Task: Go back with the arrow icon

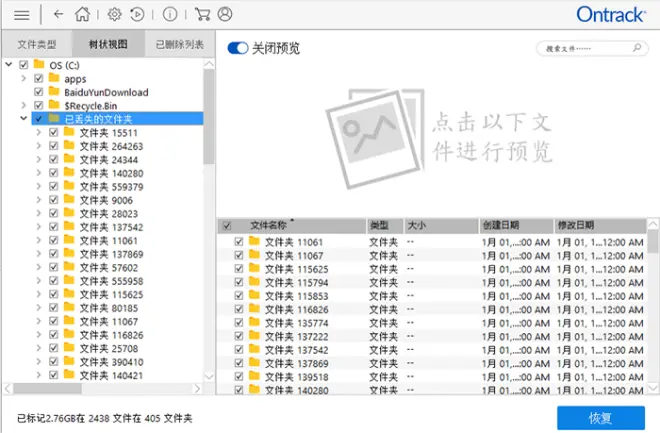Action: pyautogui.click(x=58, y=14)
